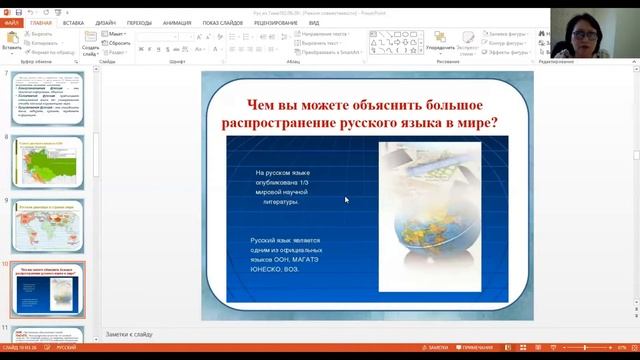Click the Save icon in quick access toolbar
Viewport: 640px width, 360px height.
point(19,13)
